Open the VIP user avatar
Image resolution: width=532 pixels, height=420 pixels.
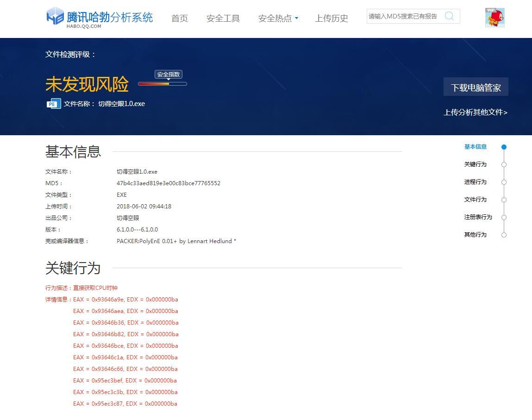click(x=494, y=18)
